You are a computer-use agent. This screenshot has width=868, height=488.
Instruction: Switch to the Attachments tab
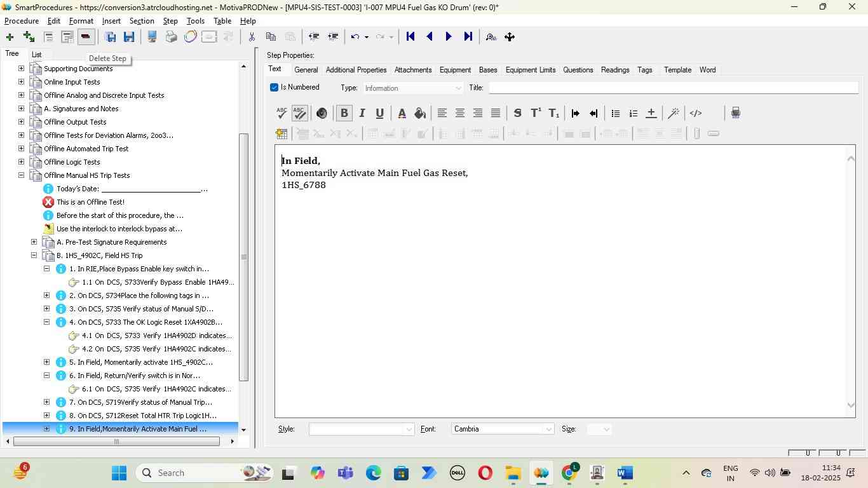412,70
